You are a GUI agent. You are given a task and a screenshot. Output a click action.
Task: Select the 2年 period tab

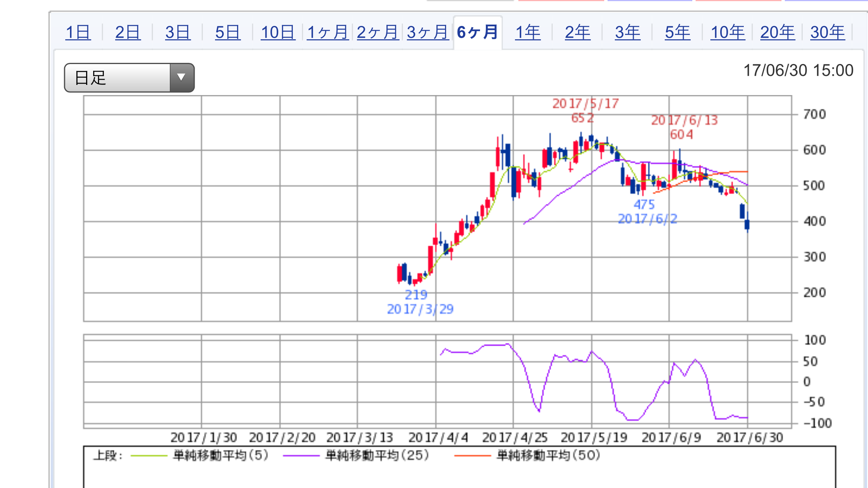577,32
